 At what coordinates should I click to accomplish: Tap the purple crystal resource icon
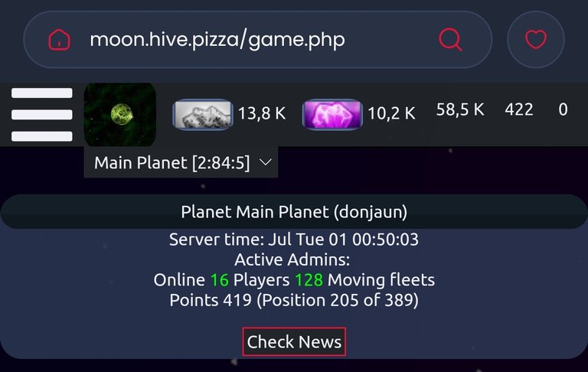332,114
